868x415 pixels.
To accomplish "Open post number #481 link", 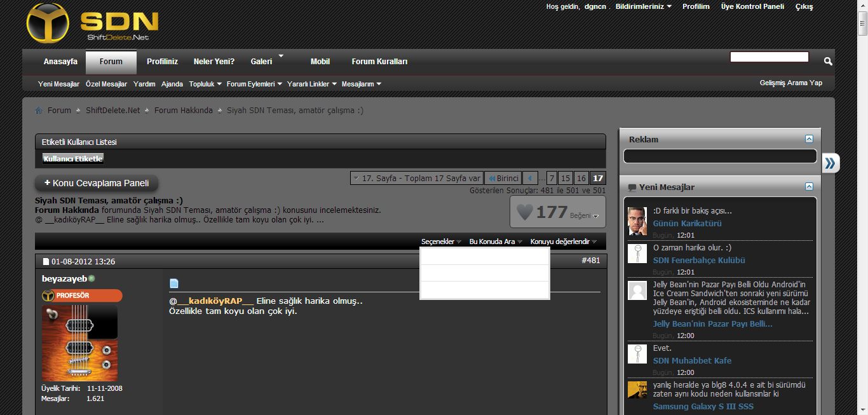I will 591,261.
